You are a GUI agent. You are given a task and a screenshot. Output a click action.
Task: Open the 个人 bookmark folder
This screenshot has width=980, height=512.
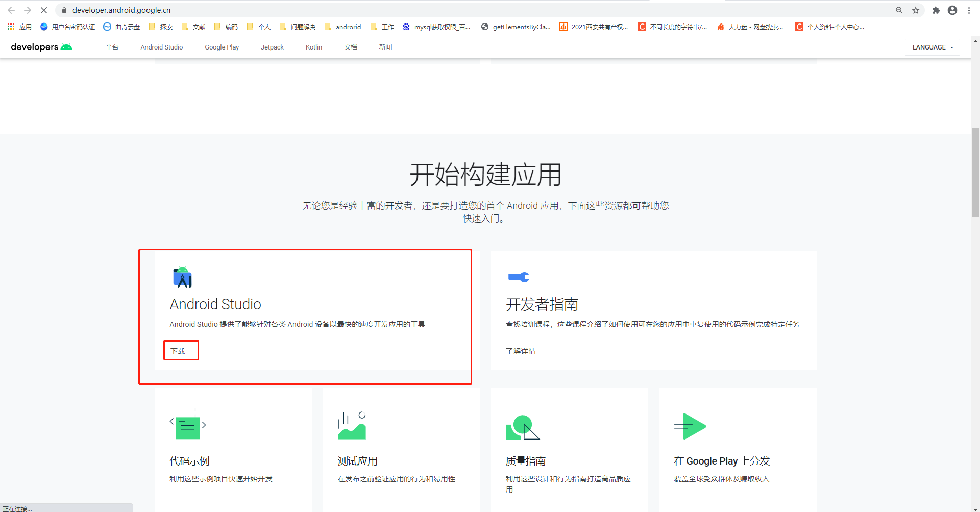click(259, 27)
